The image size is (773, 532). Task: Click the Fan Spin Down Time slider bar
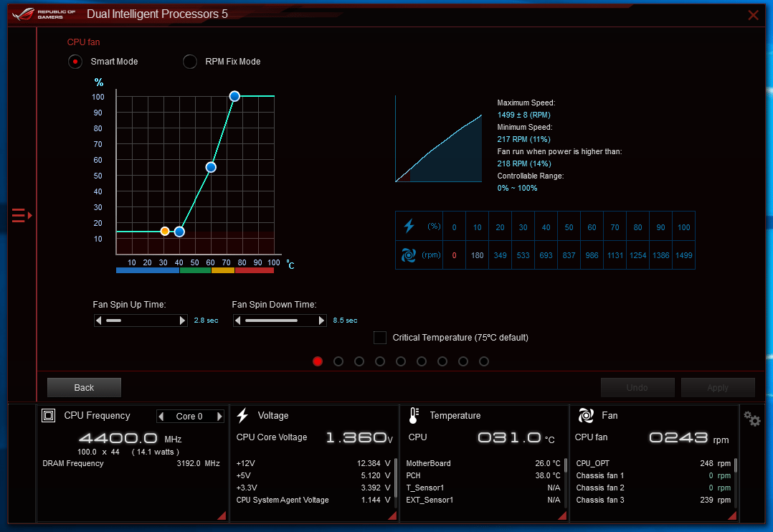coord(280,320)
